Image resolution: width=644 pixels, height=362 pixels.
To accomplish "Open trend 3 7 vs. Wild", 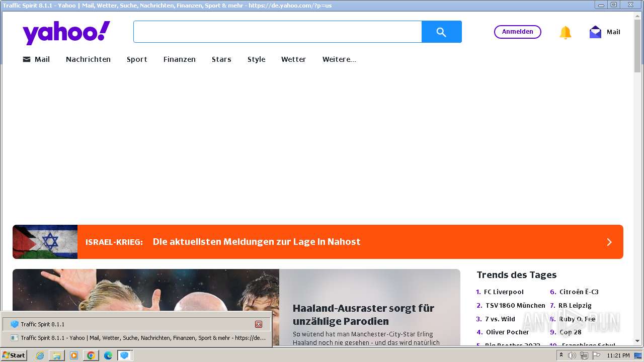I will [x=500, y=319].
